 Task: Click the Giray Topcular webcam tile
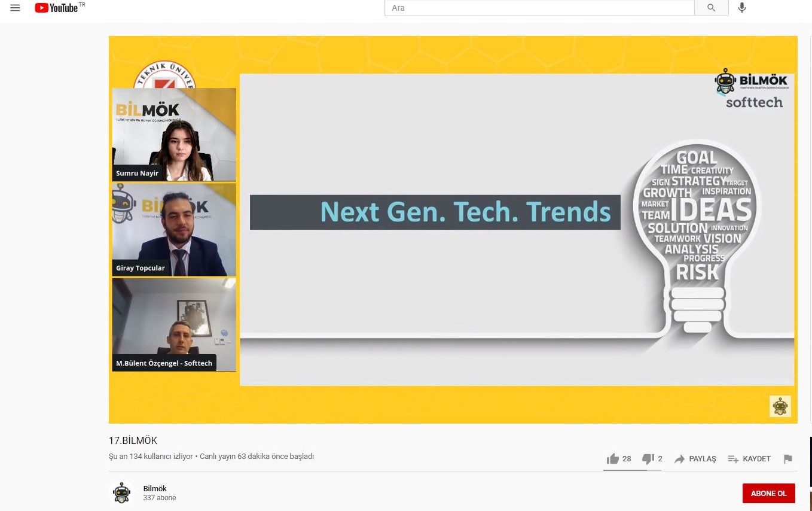[174, 230]
